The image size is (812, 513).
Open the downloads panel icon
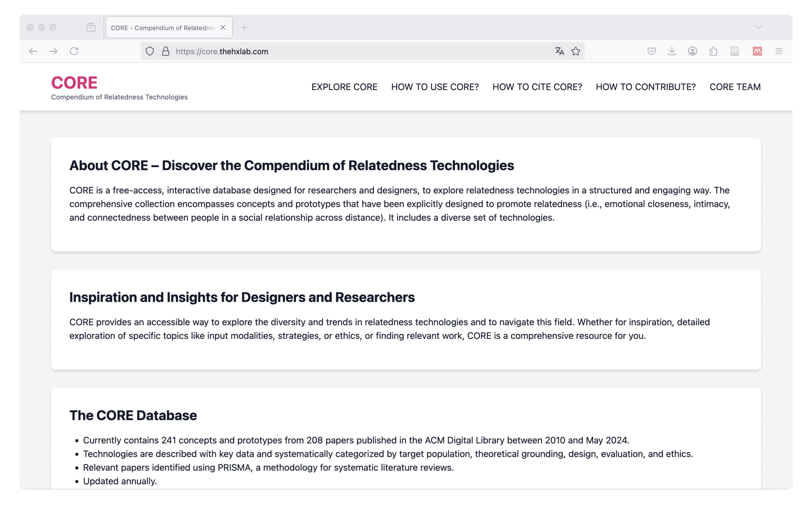click(x=672, y=51)
